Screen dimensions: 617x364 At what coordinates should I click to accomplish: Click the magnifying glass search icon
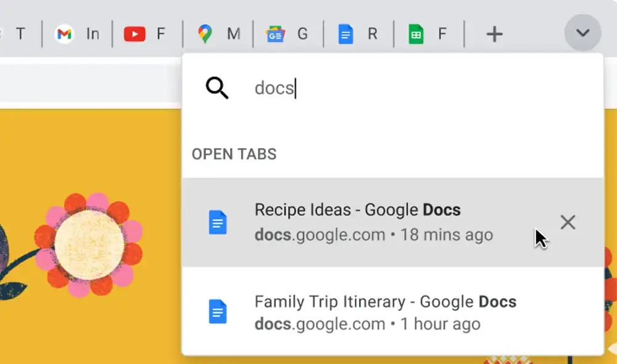pyautogui.click(x=217, y=88)
